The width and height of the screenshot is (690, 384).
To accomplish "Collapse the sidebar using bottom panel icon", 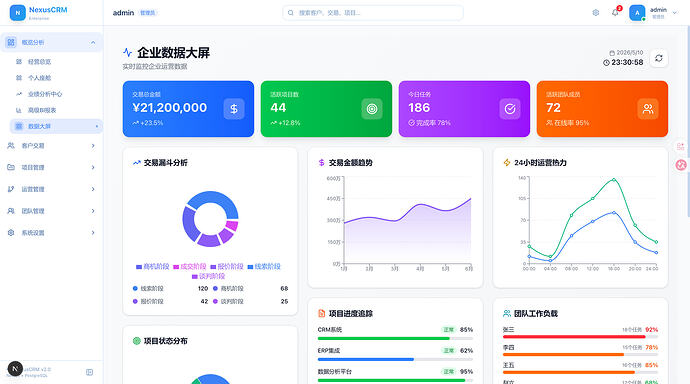I will tap(89, 372).
